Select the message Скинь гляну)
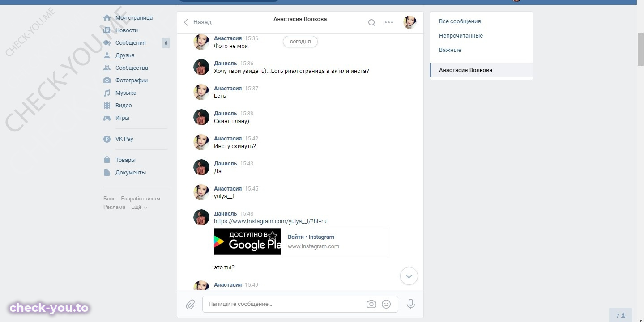Viewport: 644px width, 322px height. click(x=231, y=121)
